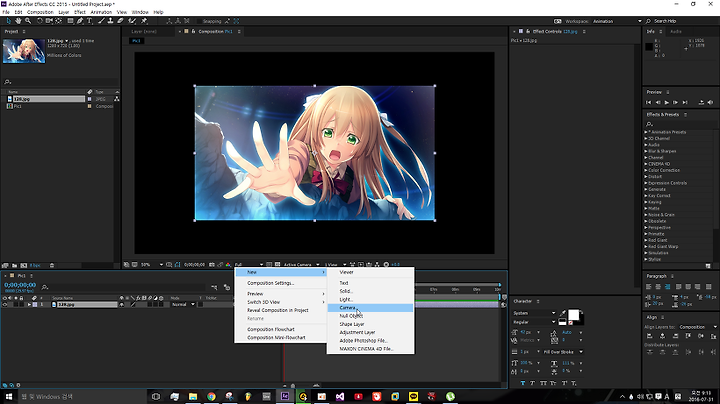
Task: Toggle the solo switch on 128.jpg layer
Action: coord(15,304)
